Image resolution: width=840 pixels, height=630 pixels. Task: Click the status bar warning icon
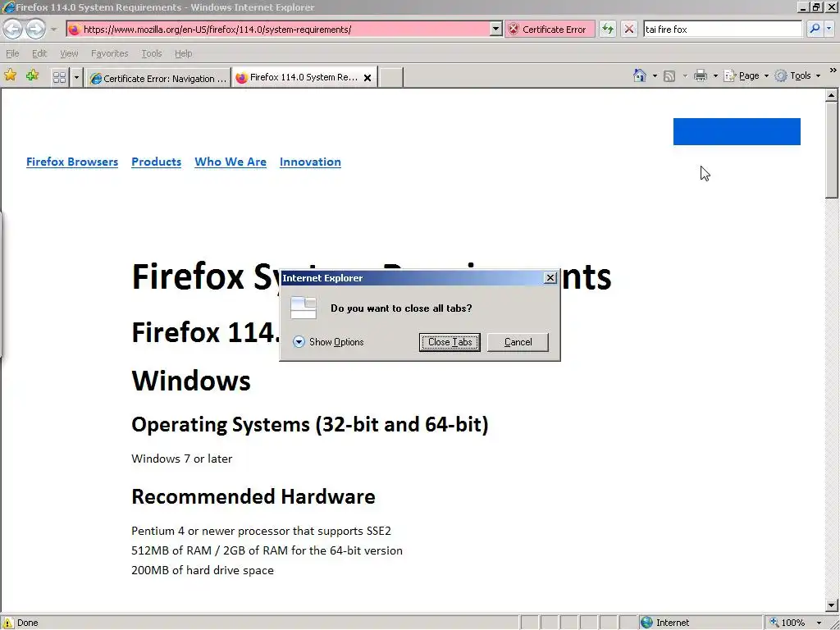[x=8, y=623]
